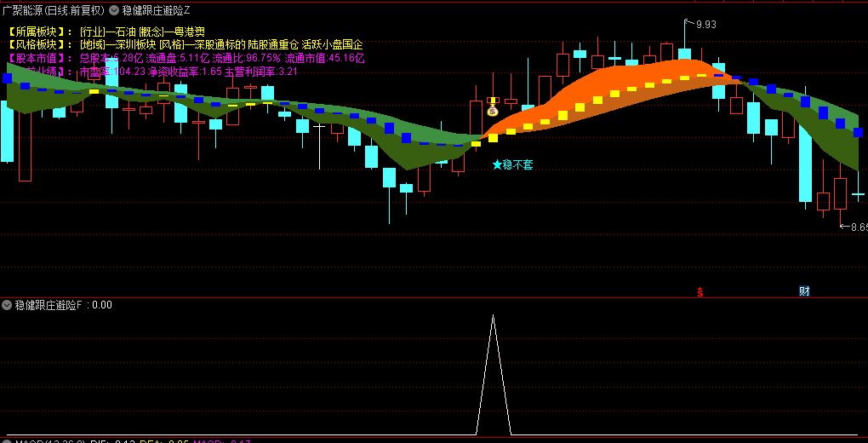The height and width of the screenshot is (443, 868).
Task: Open the dropdown arrow beside 稳健跟庄避险Z
Action: (113, 9)
